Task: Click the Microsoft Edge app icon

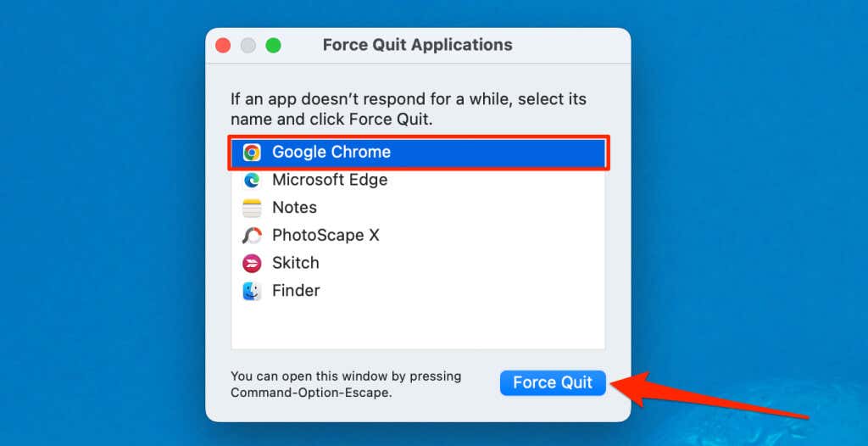Action: (x=252, y=180)
